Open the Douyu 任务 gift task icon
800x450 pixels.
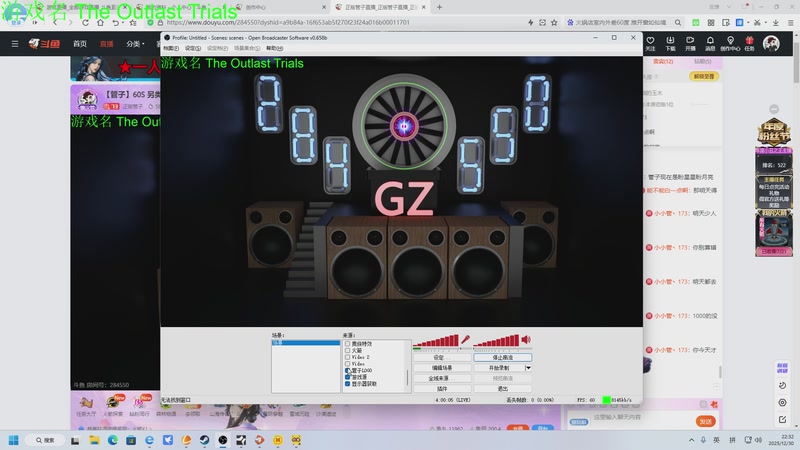pyautogui.click(x=749, y=43)
